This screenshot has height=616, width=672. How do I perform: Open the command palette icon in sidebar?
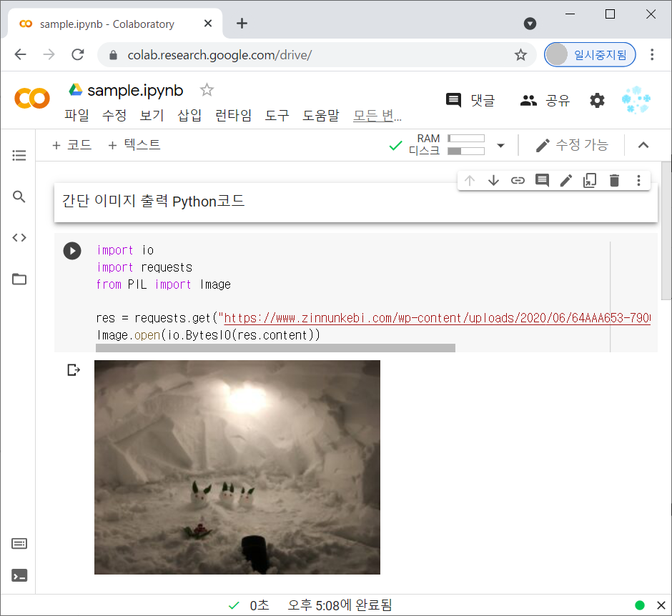(19, 544)
